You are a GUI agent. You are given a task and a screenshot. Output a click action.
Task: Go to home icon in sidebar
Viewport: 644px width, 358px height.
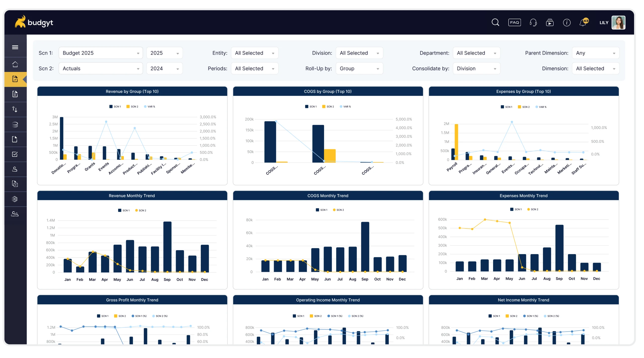click(15, 64)
